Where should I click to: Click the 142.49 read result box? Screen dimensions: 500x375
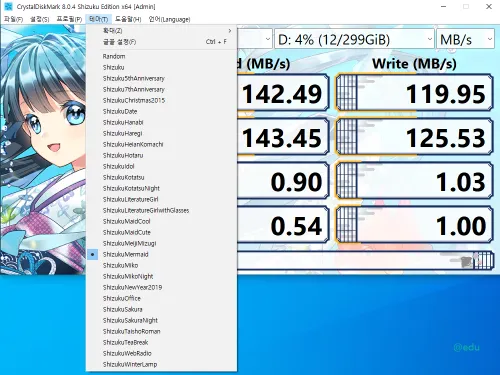283,93
